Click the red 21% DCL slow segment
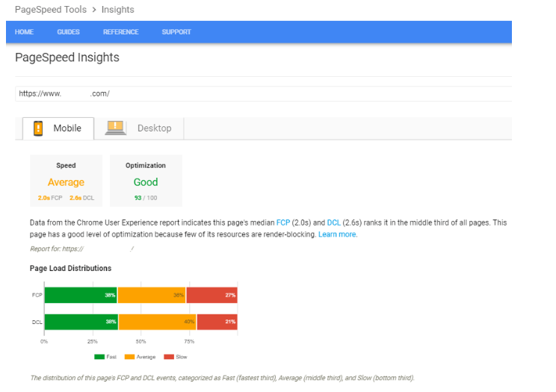The height and width of the screenshot is (392, 556). click(217, 322)
